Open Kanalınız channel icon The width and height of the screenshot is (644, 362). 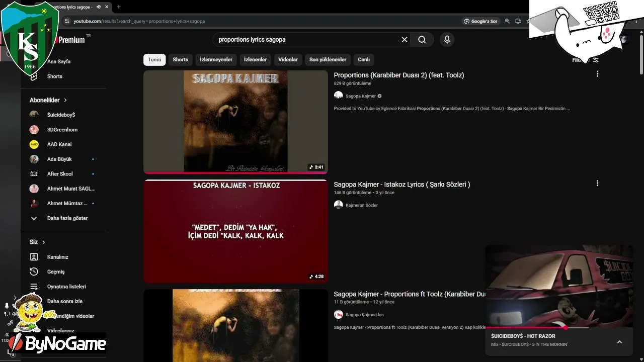[34, 257]
